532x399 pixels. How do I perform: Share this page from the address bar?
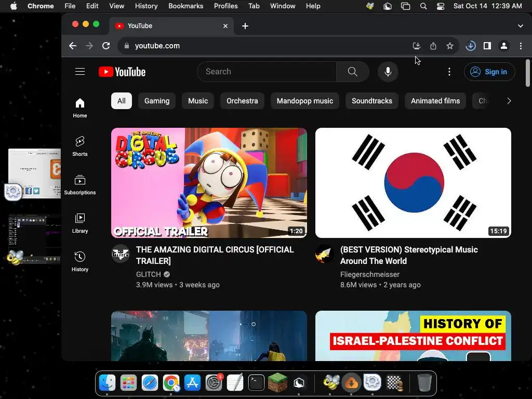[x=433, y=46]
